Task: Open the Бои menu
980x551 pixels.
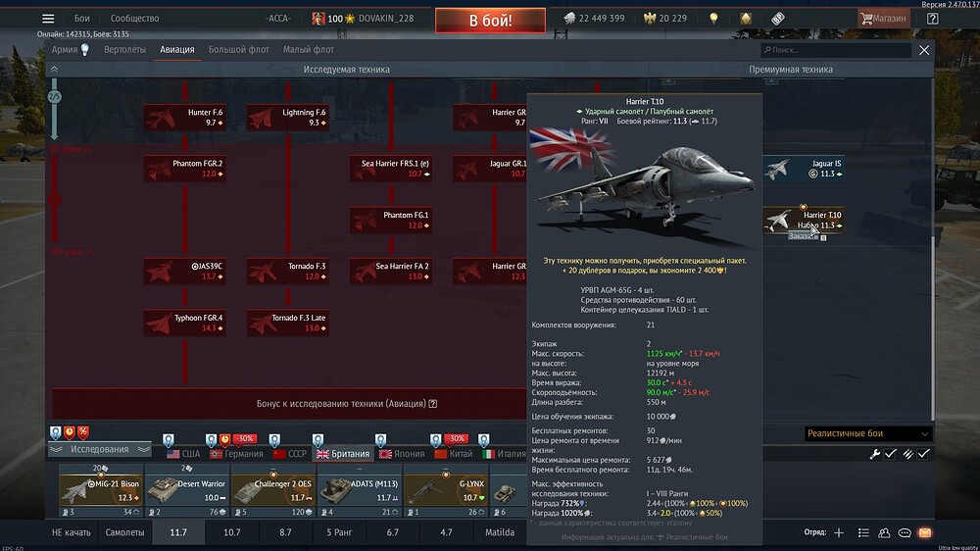Action: (x=82, y=19)
